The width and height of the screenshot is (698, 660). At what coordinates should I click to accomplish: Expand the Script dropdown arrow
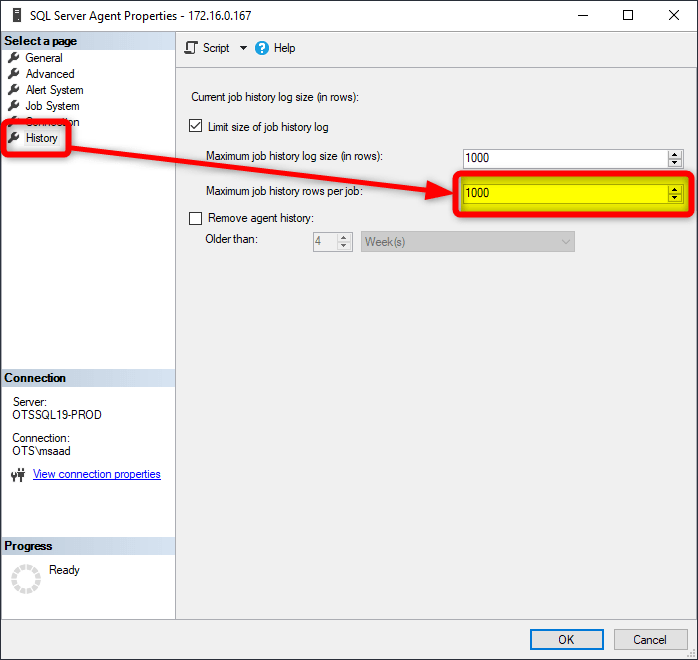[243, 48]
